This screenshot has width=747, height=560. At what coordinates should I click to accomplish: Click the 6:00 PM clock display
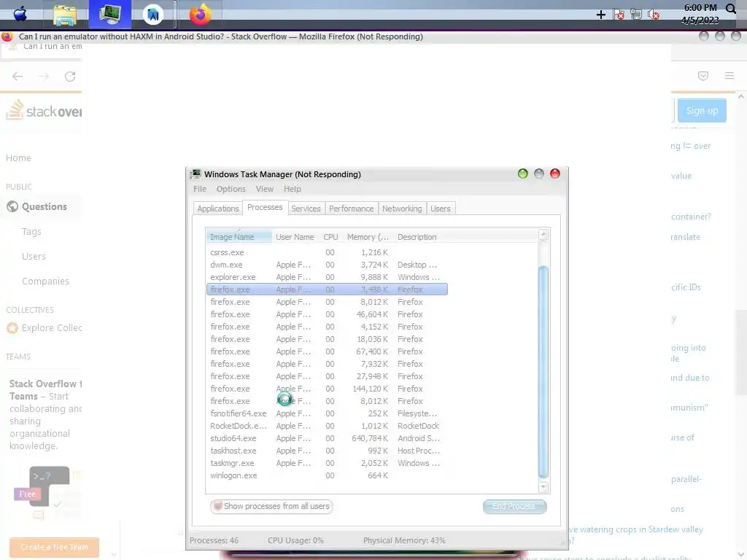pyautogui.click(x=700, y=7)
